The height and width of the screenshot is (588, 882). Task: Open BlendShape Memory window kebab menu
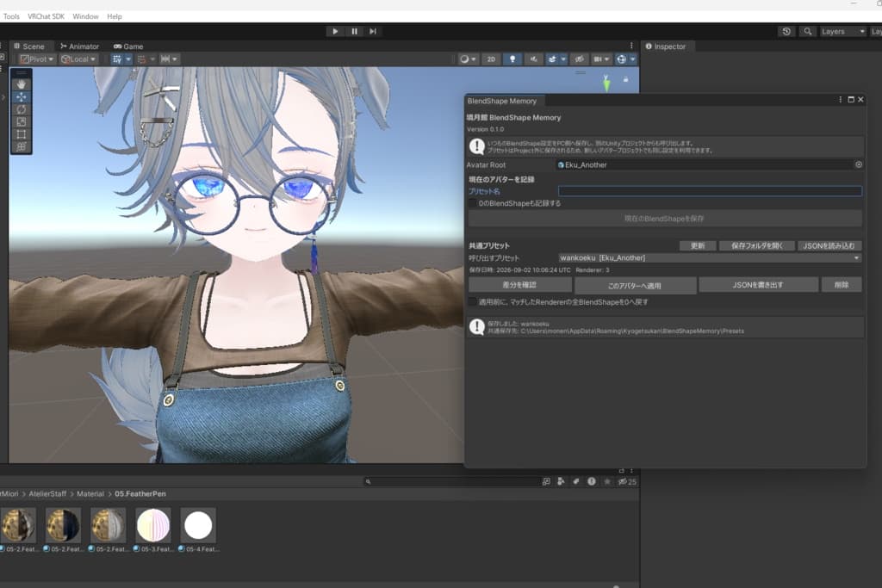point(841,100)
